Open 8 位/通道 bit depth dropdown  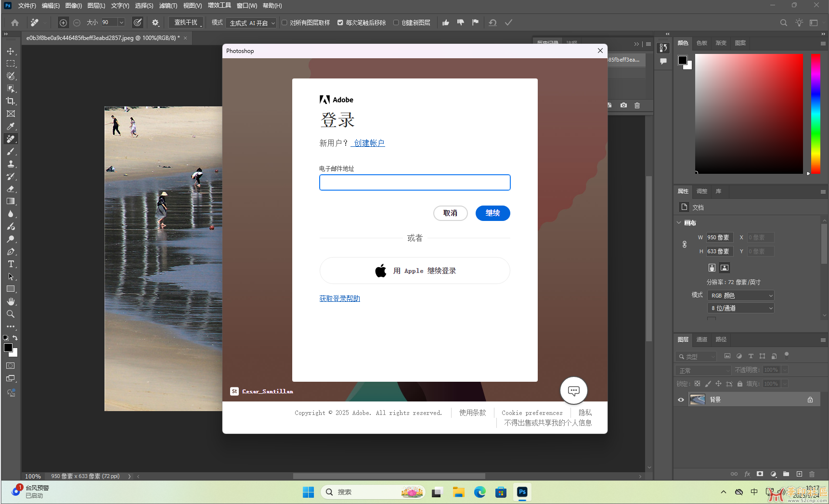pos(741,308)
